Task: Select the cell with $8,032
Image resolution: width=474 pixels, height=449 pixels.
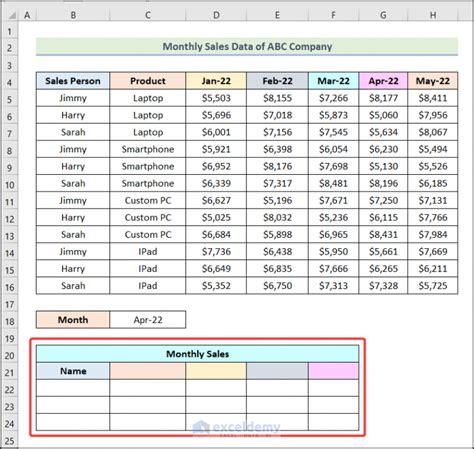Action: pyautogui.click(x=277, y=217)
